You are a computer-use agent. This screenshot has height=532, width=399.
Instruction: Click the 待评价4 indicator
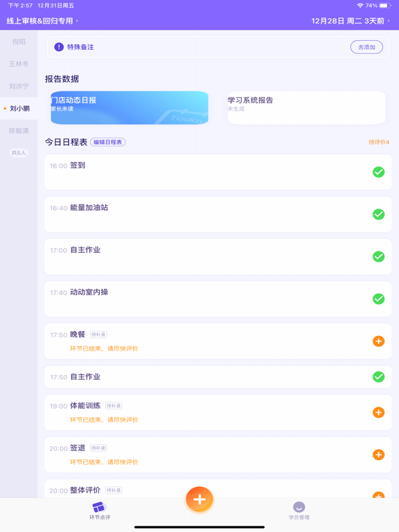(379, 142)
